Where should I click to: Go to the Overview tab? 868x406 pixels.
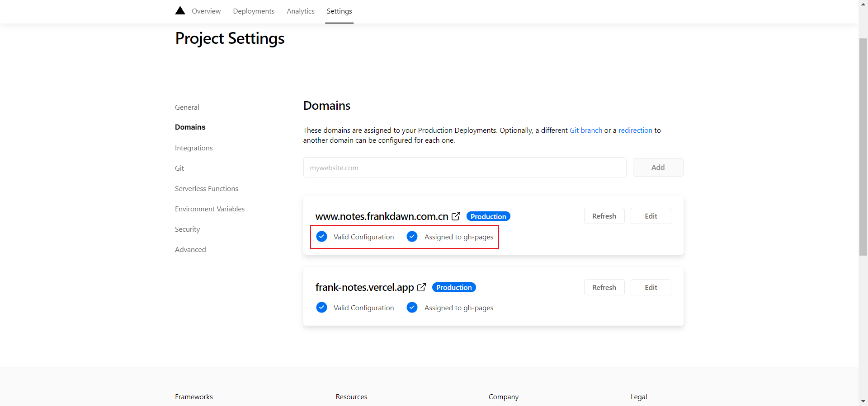click(206, 11)
